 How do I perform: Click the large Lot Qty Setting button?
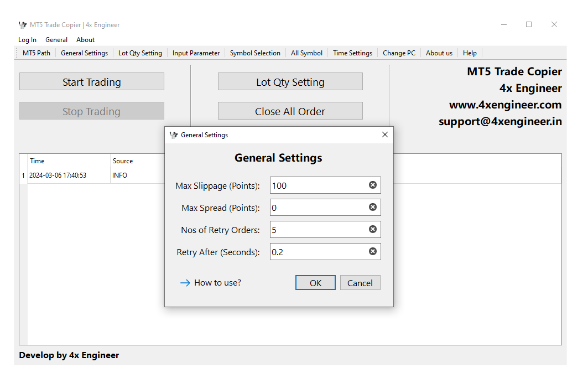point(290,82)
